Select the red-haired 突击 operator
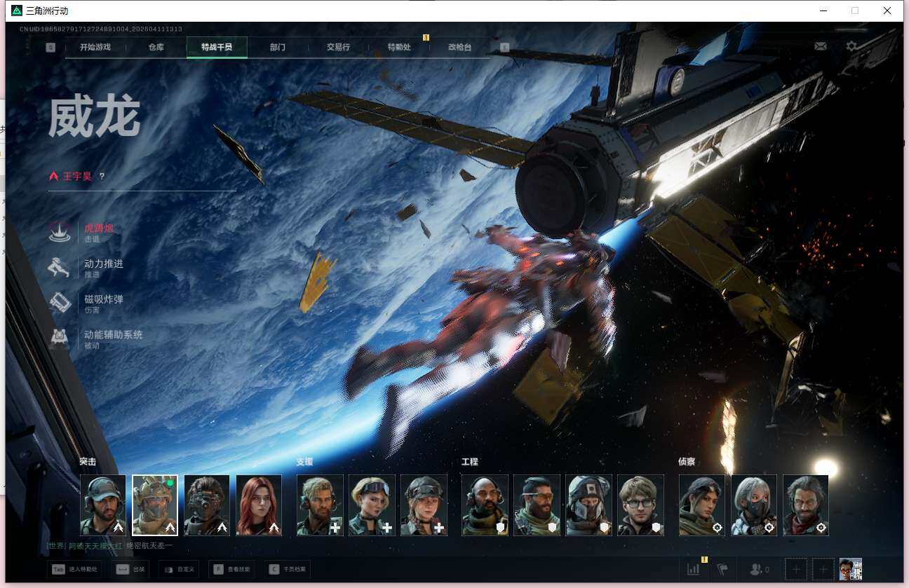 (259, 505)
